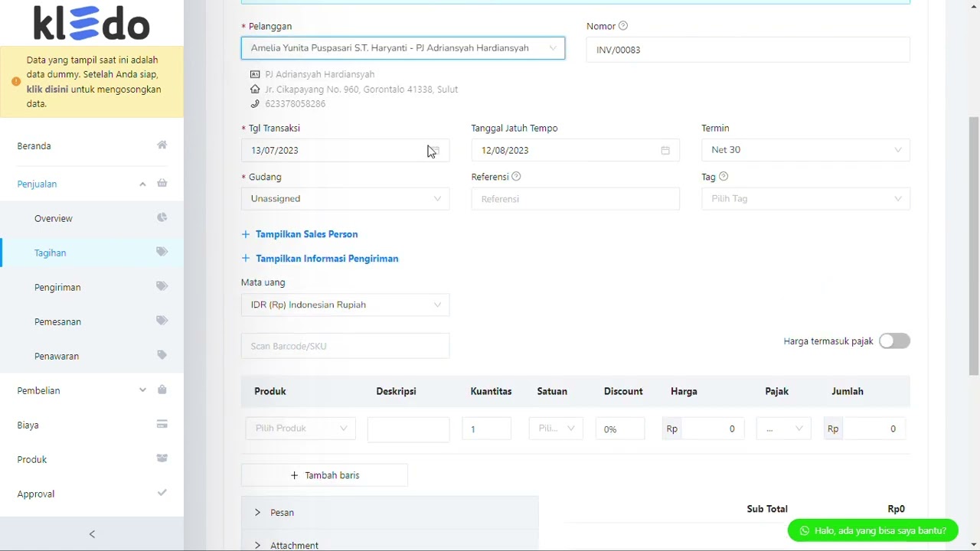This screenshot has width=980, height=551.
Task: Click the Tampilkan Sales Person link
Action: (x=306, y=234)
